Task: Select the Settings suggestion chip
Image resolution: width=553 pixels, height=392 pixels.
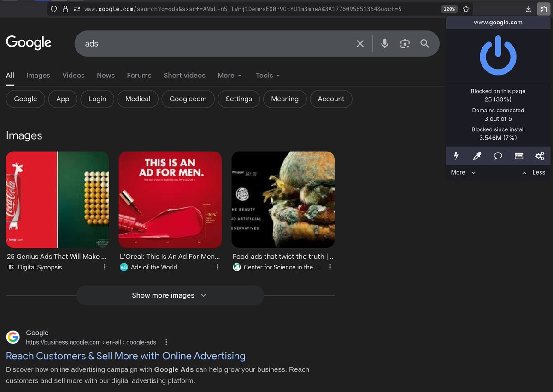Action: coord(239,99)
